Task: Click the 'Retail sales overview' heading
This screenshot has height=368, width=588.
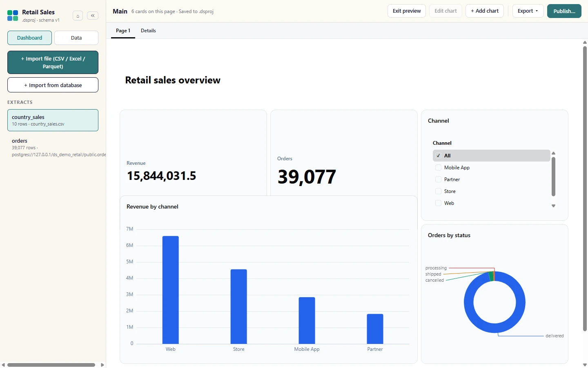Action: (x=173, y=80)
